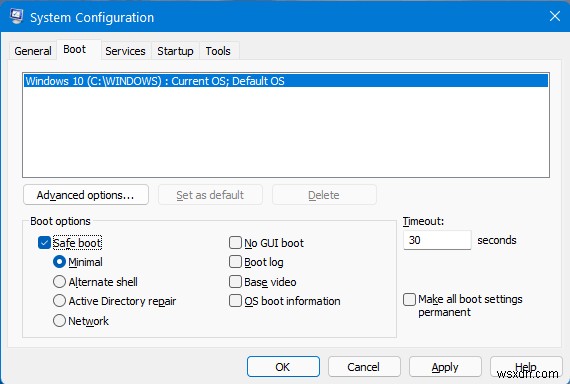Switch to the General tab
The height and width of the screenshot is (384, 570).
pyautogui.click(x=33, y=51)
